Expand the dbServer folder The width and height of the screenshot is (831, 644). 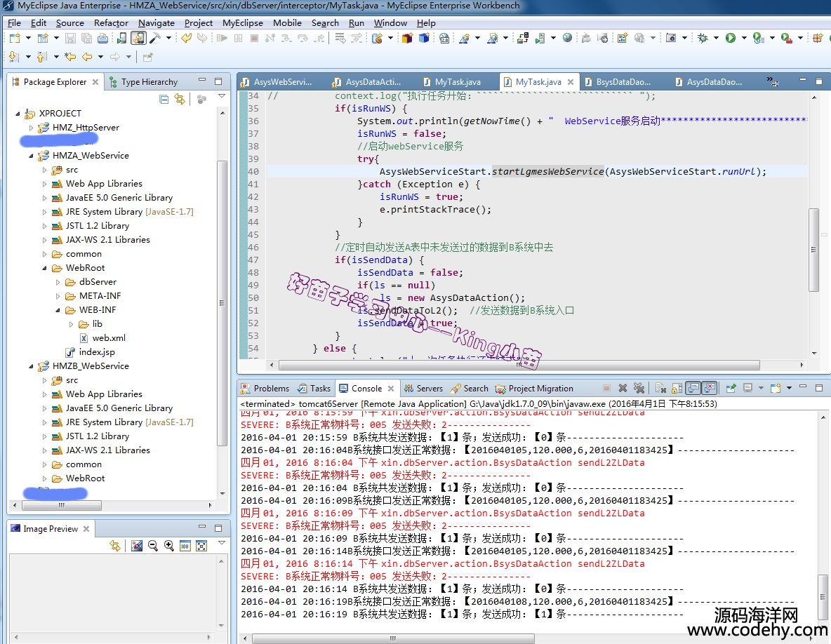58,282
